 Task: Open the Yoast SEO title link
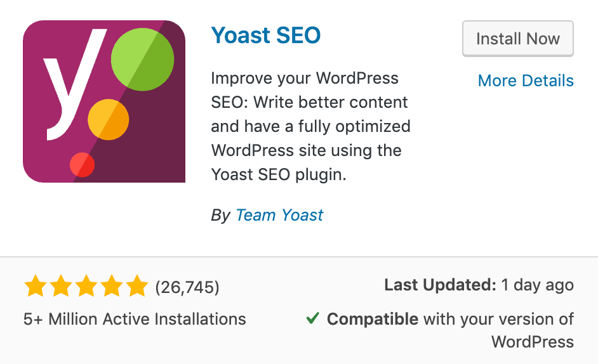click(x=266, y=36)
